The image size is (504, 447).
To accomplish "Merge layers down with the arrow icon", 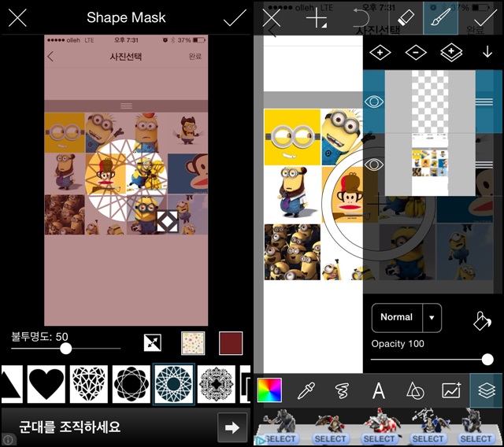I will tap(487, 52).
